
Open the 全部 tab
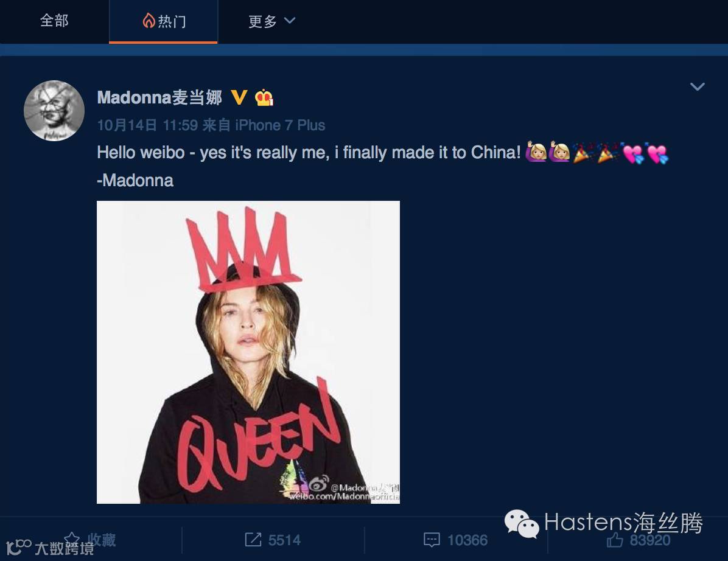coord(54,21)
